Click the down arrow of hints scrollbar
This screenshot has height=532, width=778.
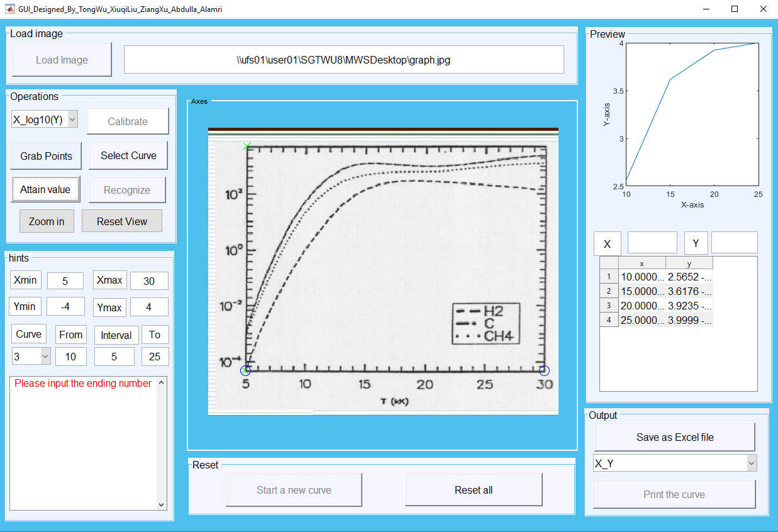coord(162,504)
